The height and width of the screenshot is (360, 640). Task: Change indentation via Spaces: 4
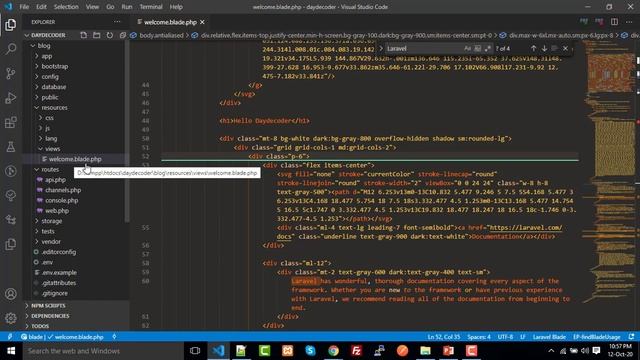(479, 337)
